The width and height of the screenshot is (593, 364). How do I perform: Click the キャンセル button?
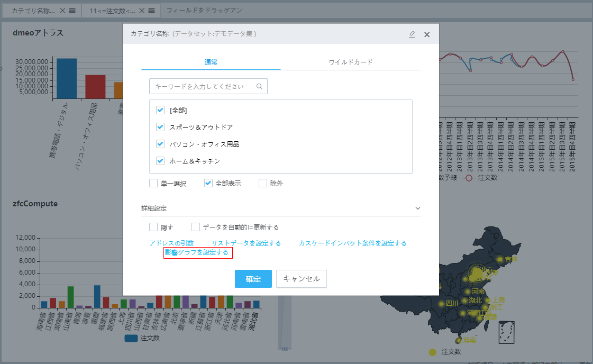302,279
